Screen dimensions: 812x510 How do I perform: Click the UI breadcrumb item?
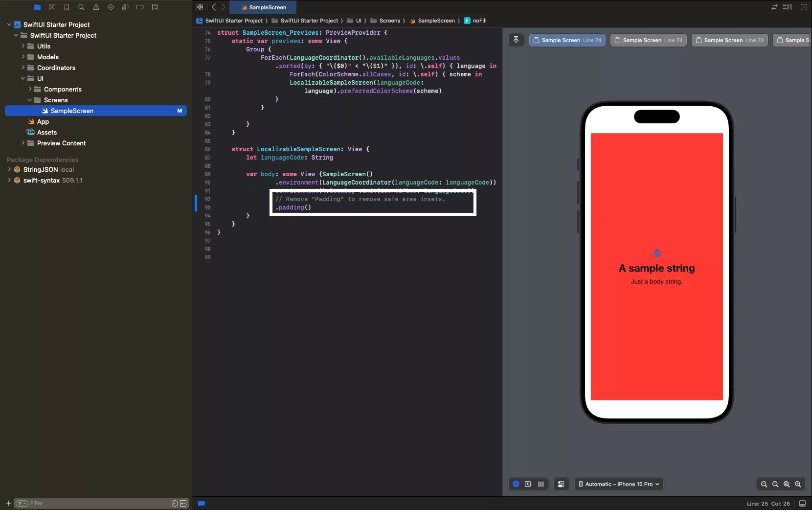tap(354, 21)
